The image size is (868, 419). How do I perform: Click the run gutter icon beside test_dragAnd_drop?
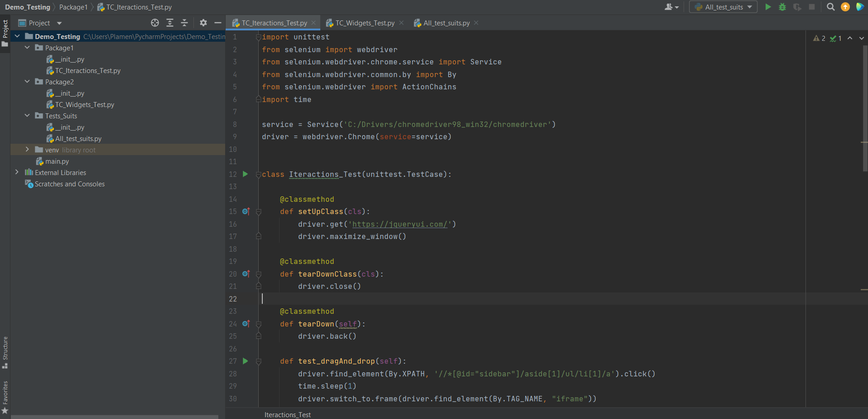pyautogui.click(x=245, y=361)
